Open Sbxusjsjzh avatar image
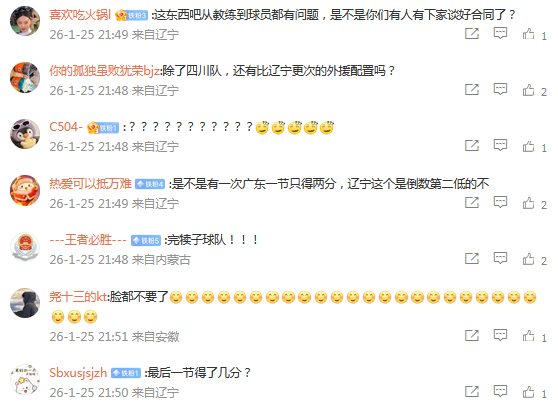This screenshot has width=558, height=409. pyautogui.click(x=25, y=379)
